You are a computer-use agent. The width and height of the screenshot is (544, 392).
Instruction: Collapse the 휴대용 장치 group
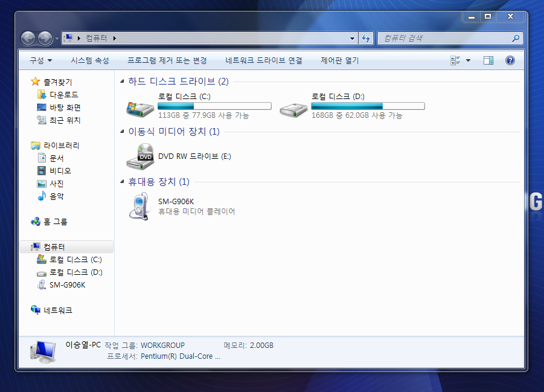[123, 182]
